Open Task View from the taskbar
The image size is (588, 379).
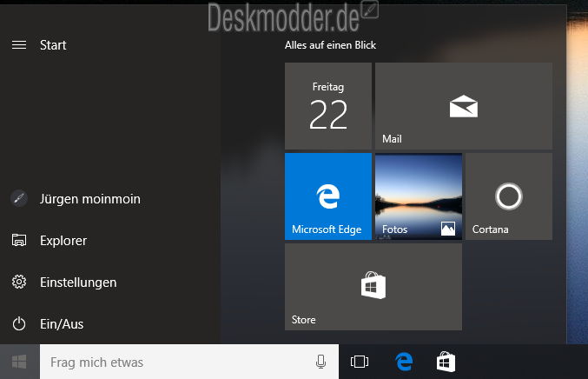pyautogui.click(x=360, y=362)
